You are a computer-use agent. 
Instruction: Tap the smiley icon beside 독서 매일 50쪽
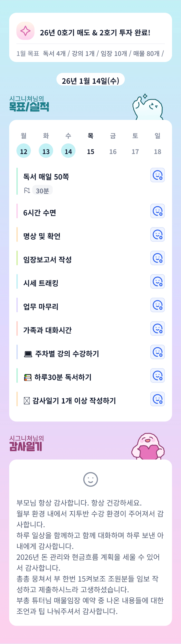tap(157, 175)
